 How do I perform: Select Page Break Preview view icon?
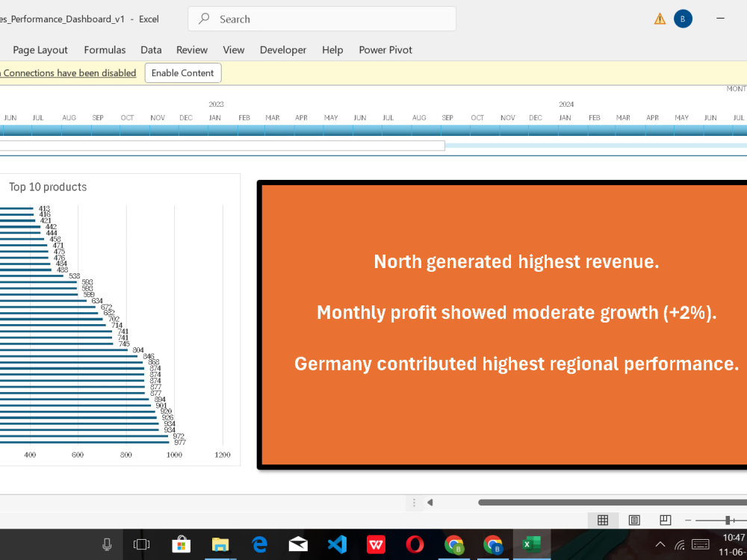[x=665, y=520]
